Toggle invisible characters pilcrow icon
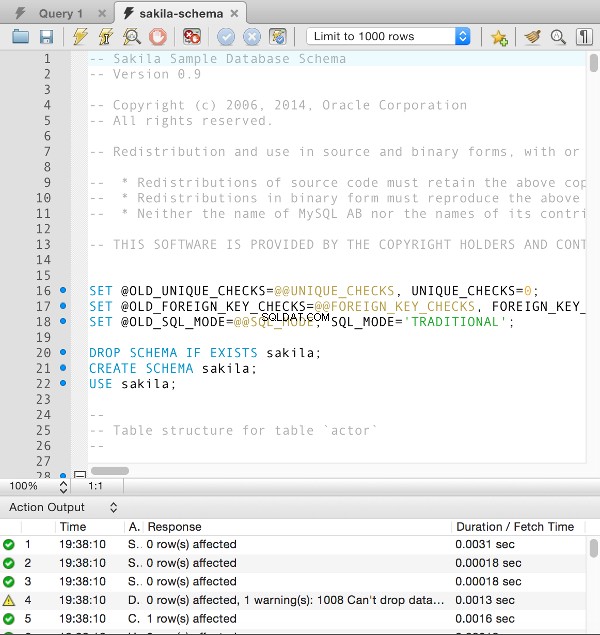The image size is (600, 635). [584, 37]
